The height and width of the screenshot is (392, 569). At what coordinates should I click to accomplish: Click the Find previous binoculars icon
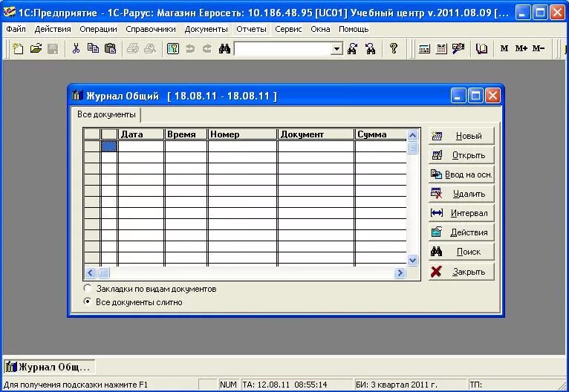point(371,48)
